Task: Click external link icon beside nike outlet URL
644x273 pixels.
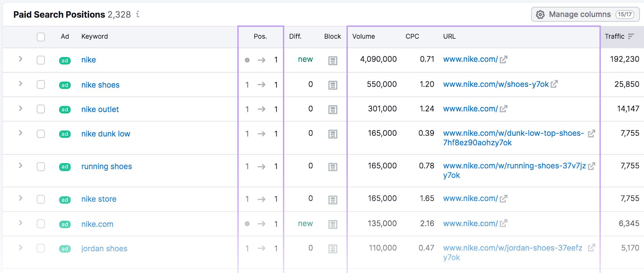Action: pyautogui.click(x=504, y=109)
